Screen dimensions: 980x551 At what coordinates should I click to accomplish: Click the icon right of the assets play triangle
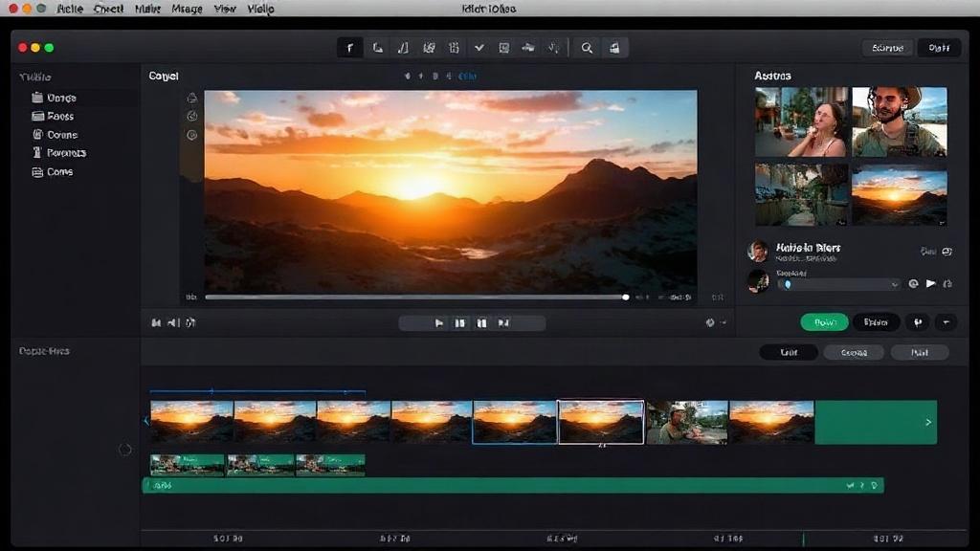pos(947,283)
